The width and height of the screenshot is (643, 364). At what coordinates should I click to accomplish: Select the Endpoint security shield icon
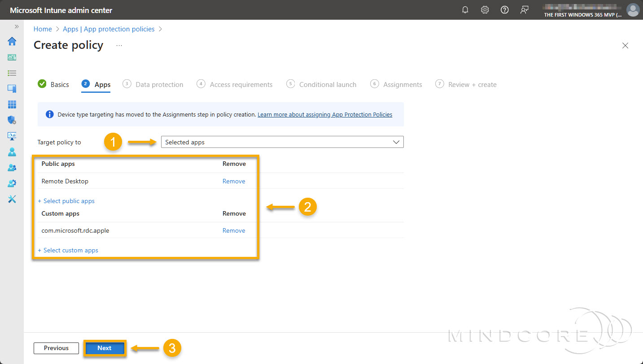pos(12,120)
